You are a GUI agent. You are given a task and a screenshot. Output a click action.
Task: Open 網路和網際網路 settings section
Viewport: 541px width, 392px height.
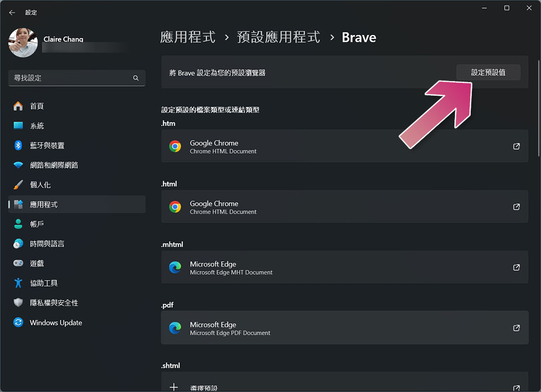pos(77,165)
